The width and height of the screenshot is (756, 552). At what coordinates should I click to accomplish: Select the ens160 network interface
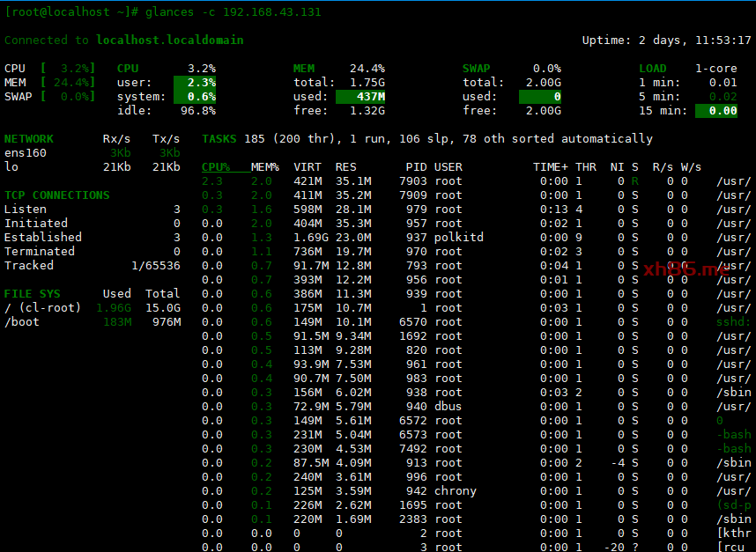[25, 152]
